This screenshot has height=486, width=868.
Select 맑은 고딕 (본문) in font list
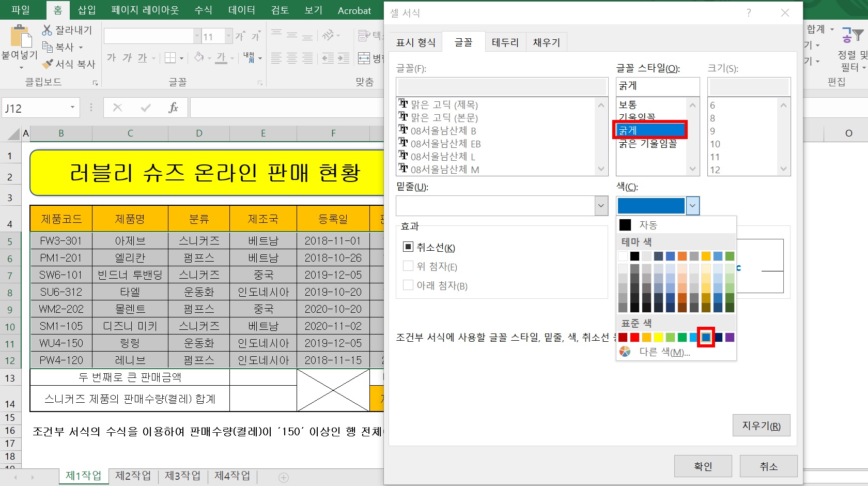[444, 118]
